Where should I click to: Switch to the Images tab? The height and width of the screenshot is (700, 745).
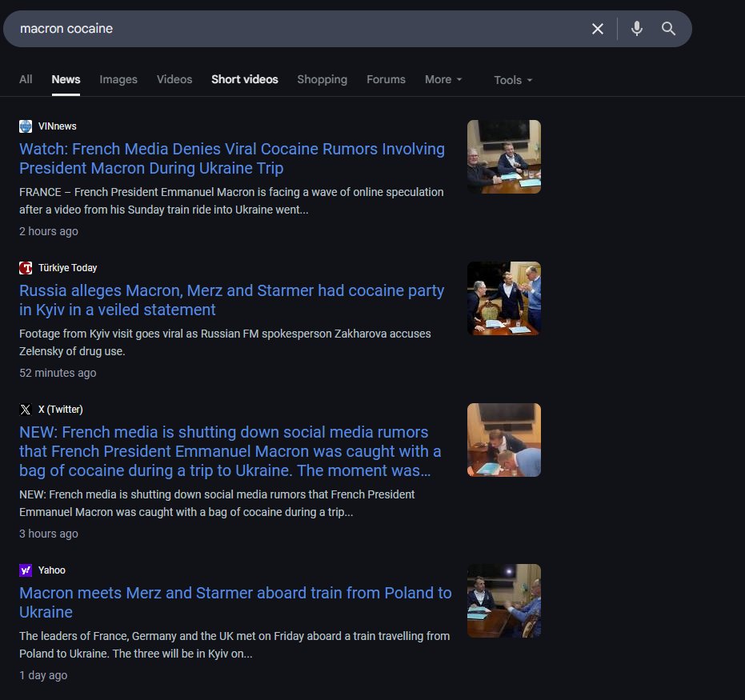pyautogui.click(x=118, y=79)
